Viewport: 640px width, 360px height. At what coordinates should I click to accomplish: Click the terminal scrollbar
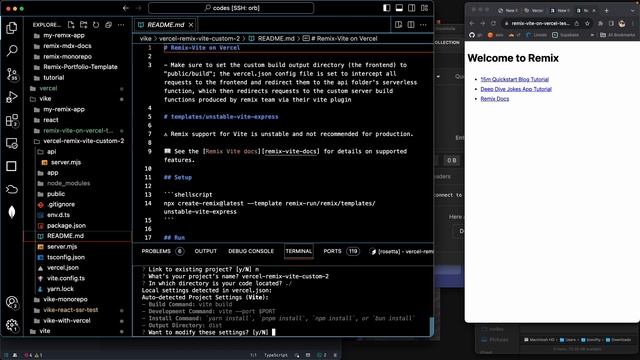(431, 326)
